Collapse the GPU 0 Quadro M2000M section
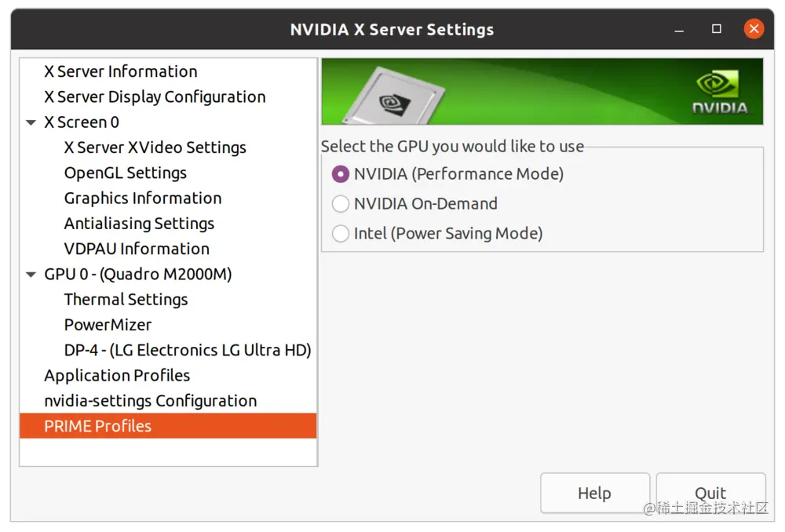 coord(31,274)
